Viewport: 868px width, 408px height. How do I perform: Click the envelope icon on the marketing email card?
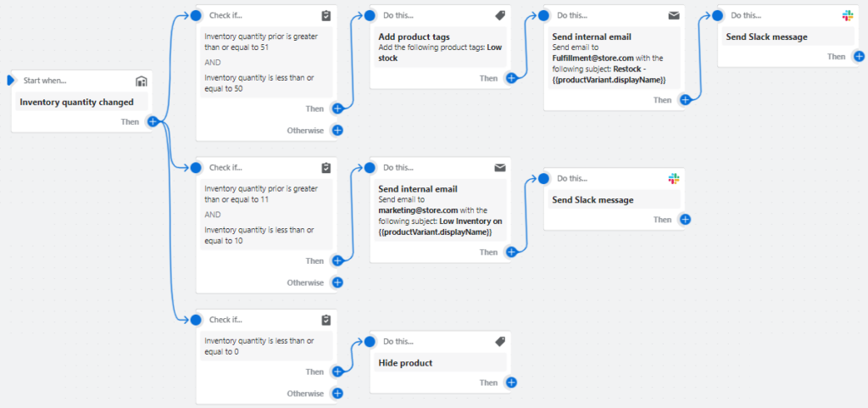click(500, 168)
